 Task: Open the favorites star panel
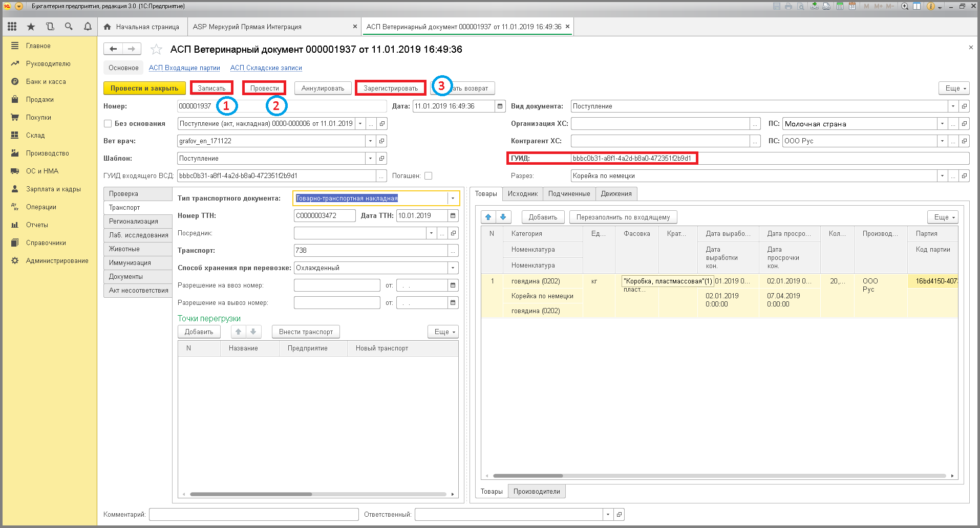pyautogui.click(x=31, y=27)
